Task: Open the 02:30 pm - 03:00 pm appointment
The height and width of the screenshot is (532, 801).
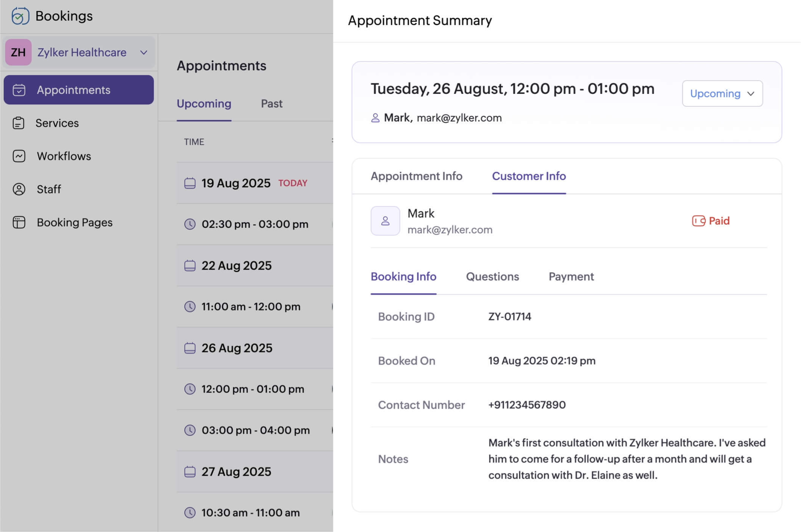Action: tap(255, 224)
